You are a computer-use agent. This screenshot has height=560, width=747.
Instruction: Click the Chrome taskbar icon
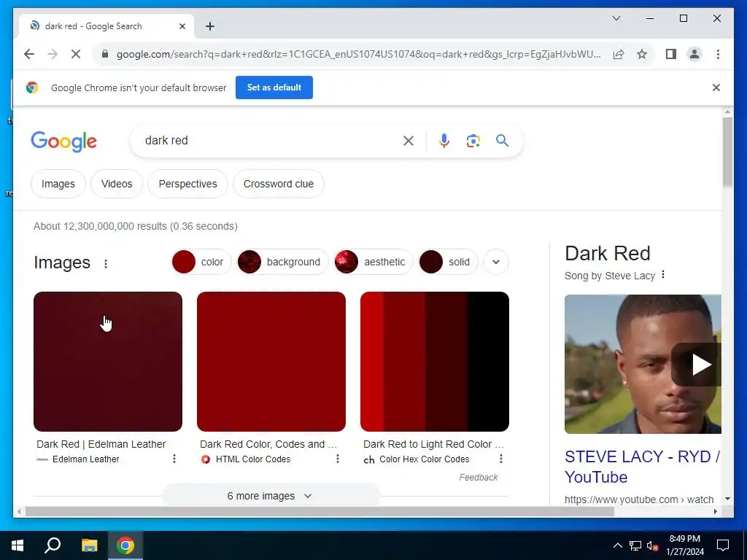pos(125,545)
